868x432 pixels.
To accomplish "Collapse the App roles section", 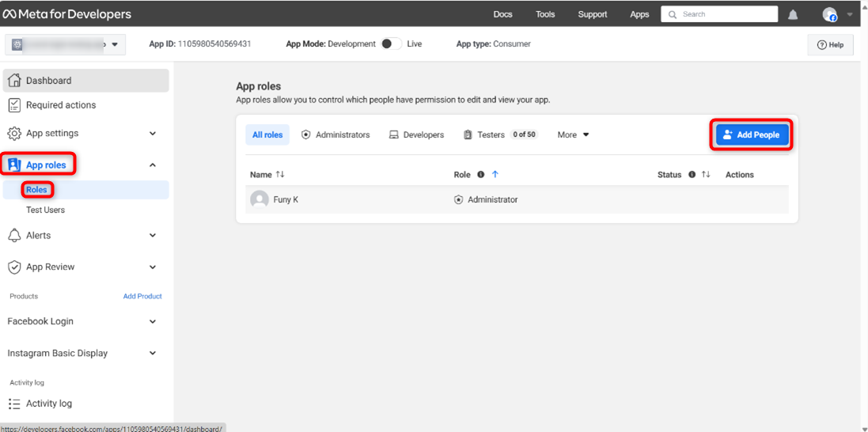I will [153, 165].
